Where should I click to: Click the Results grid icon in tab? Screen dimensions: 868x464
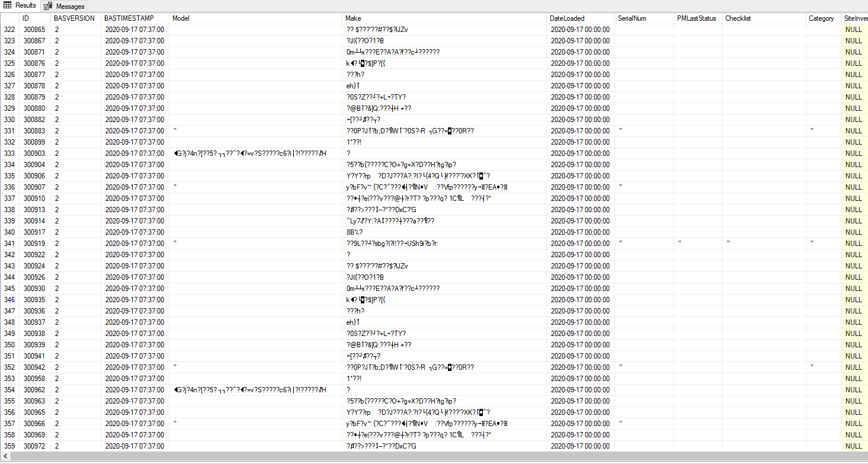(x=8, y=5)
